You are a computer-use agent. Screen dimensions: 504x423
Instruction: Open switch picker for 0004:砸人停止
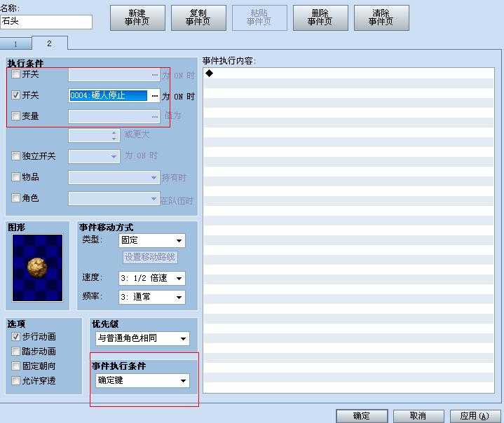155,96
